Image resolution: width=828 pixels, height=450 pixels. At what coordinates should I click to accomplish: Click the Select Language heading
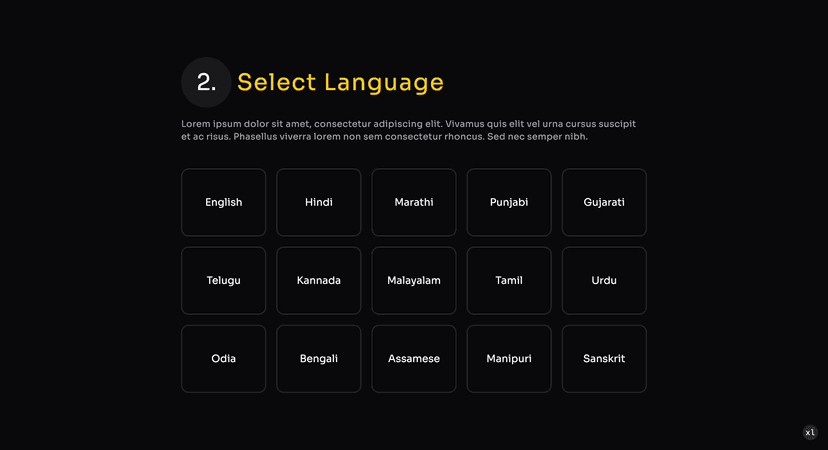point(341,82)
